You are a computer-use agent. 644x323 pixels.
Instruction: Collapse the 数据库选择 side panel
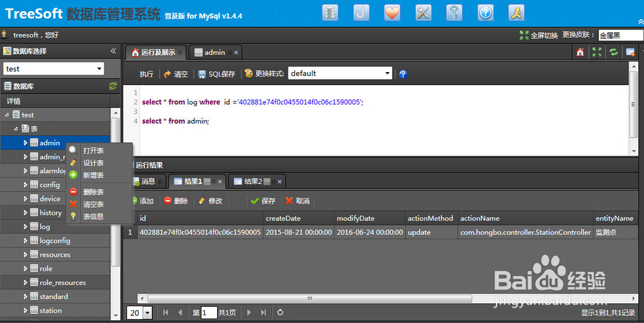(x=113, y=51)
